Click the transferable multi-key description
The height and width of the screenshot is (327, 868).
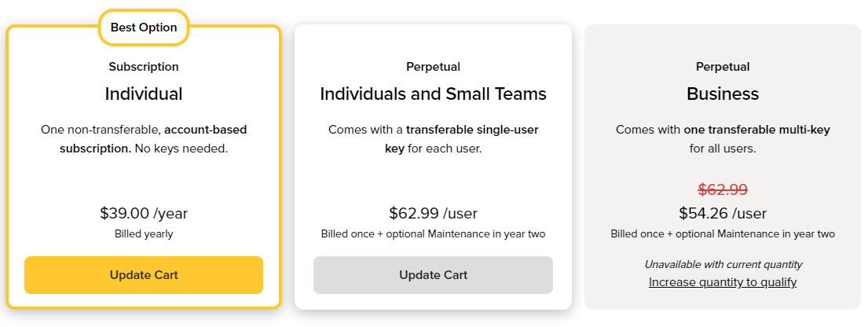point(723,138)
